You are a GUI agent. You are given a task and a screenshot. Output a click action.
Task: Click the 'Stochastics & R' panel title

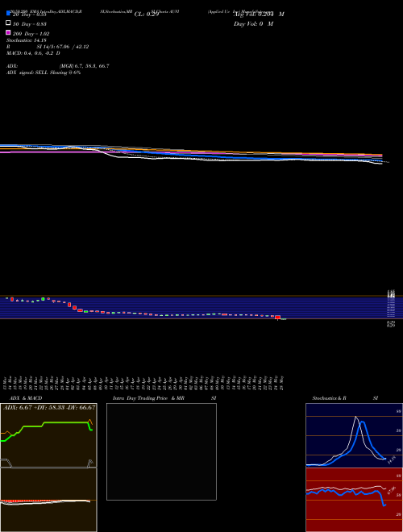pos(329,398)
